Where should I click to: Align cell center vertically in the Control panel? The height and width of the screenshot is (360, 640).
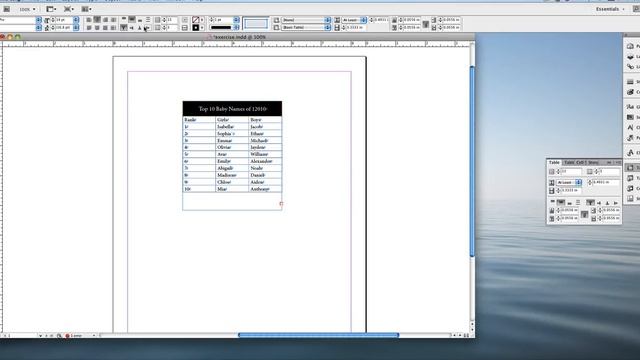132,19
